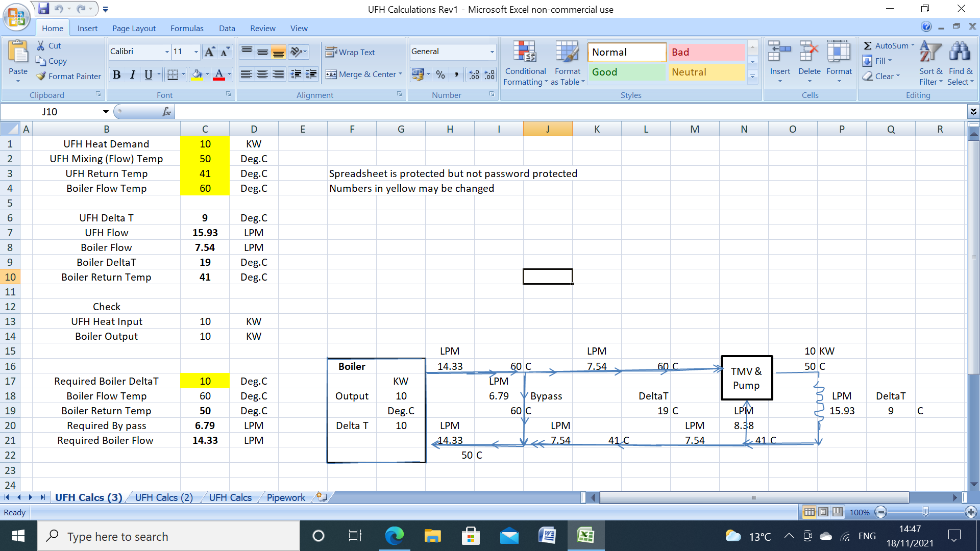Screen dimensions: 980x551
Task: Open the font name dropdown
Action: click(166, 52)
